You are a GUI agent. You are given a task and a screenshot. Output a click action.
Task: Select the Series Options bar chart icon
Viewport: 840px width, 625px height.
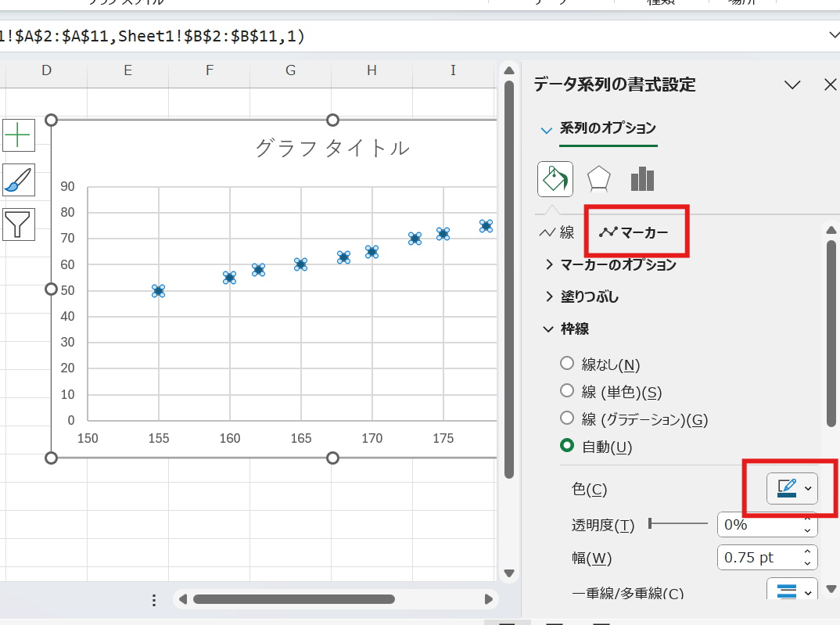pyautogui.click(x=641, y=178)
